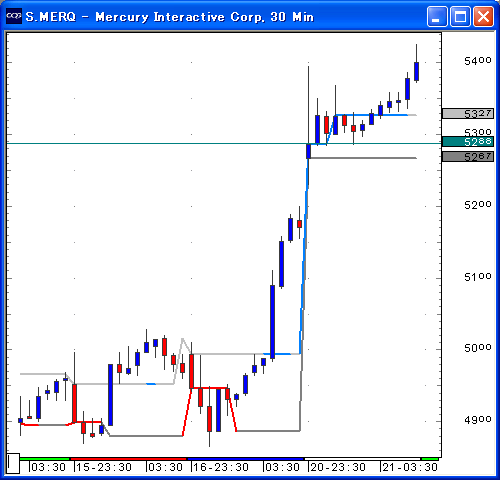This screenshot has height=480, width=500.
Task: Click the 16-23:30 time axis label
Action: tap(221, 467)
